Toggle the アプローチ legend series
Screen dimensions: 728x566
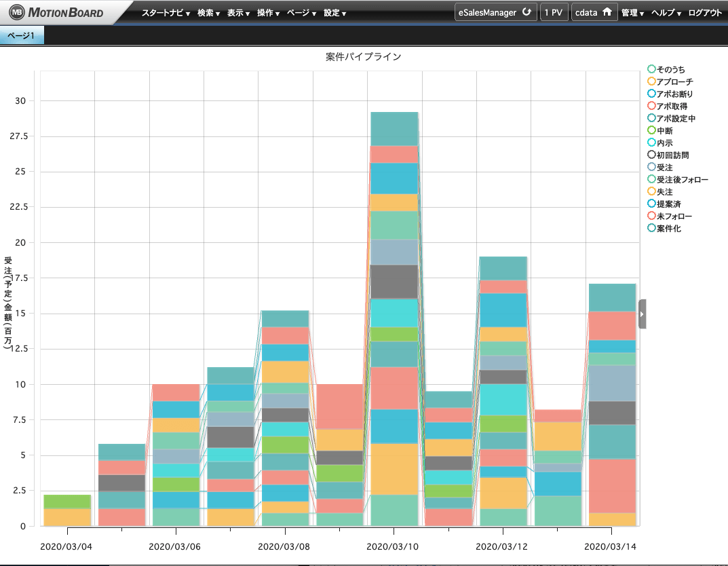pos(670,81)
